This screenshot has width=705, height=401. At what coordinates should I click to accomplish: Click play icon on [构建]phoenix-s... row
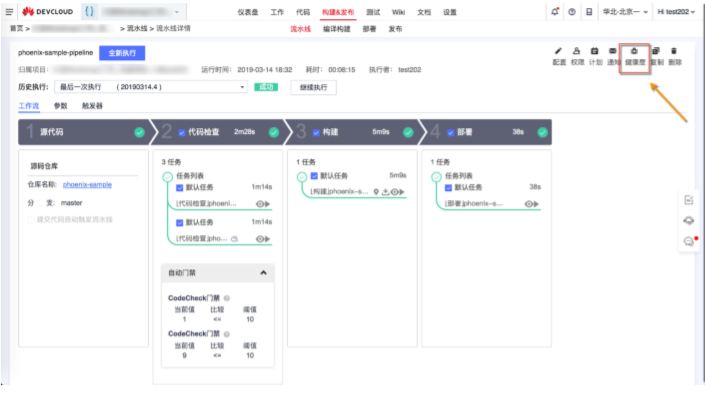pos(402,192)
